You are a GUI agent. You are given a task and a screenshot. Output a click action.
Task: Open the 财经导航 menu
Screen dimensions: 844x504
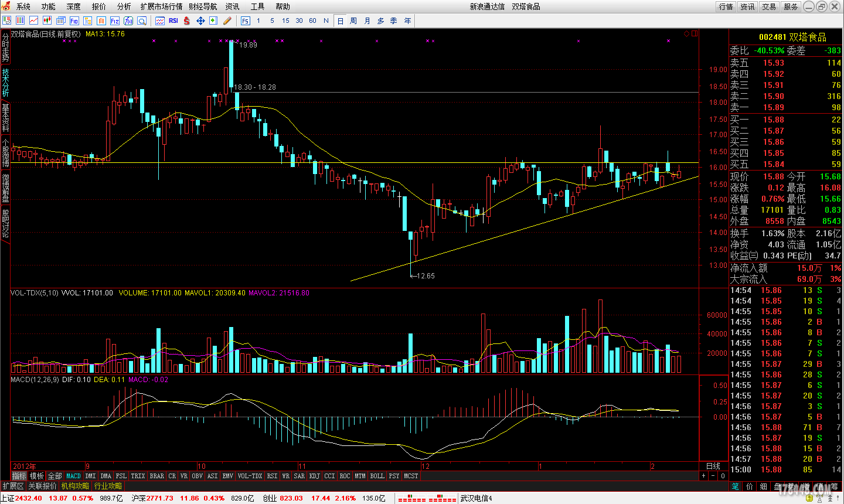click(x=203, y=6)
